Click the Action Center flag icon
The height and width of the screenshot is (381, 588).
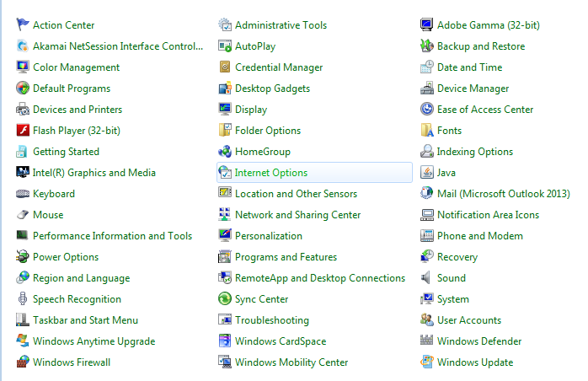tap(23, 24)
